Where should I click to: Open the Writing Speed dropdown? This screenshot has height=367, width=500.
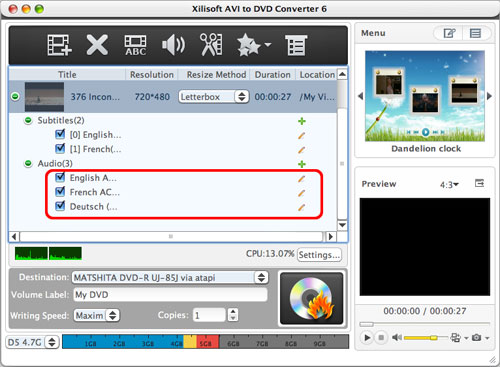(x=97, y=315)
